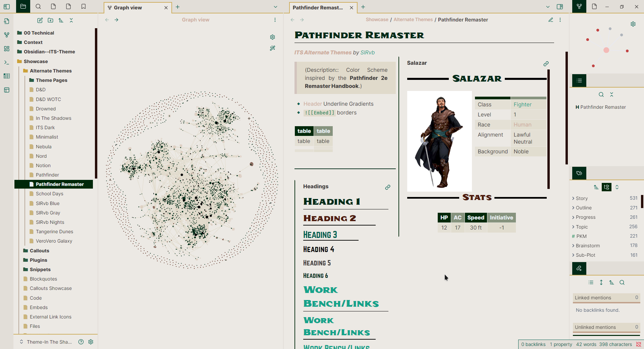644x349 pixels.
Task: Click the Salazar character portrait
Action: tap(439, 141)
